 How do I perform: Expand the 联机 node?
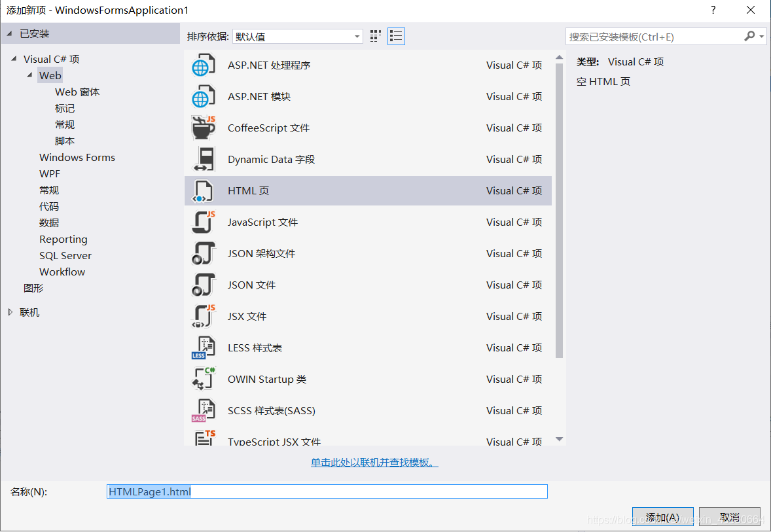pyautogui.click(x=9, y=311)
